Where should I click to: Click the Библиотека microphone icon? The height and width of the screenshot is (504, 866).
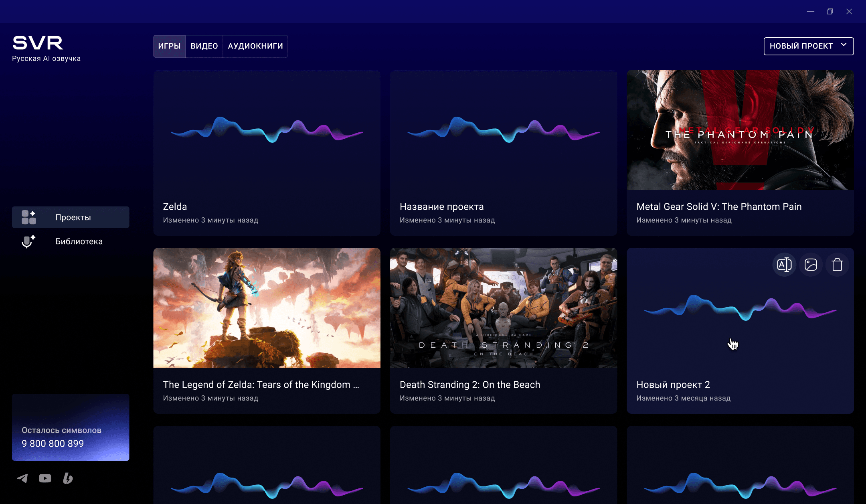[x=28, y=241]
